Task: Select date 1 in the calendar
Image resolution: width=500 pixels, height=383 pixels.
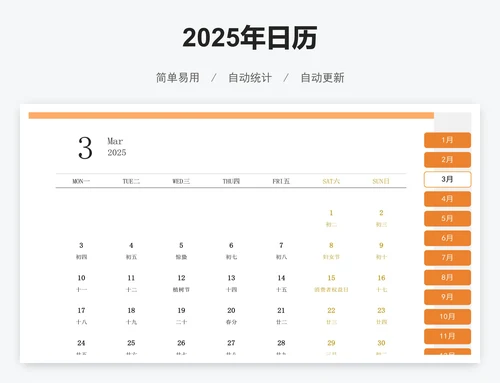Action: [331, 213]
